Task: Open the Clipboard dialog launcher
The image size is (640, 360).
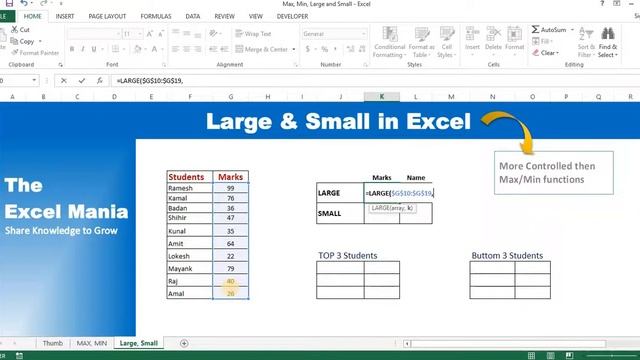Action: 60,64
